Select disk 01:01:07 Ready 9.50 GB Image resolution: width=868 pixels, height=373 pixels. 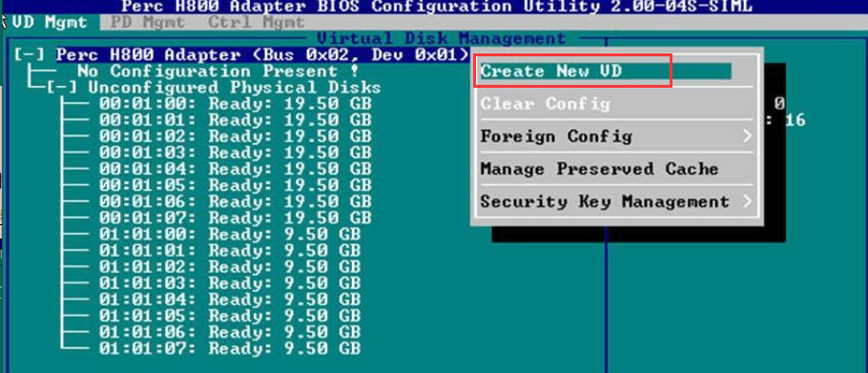coord(230,348)
